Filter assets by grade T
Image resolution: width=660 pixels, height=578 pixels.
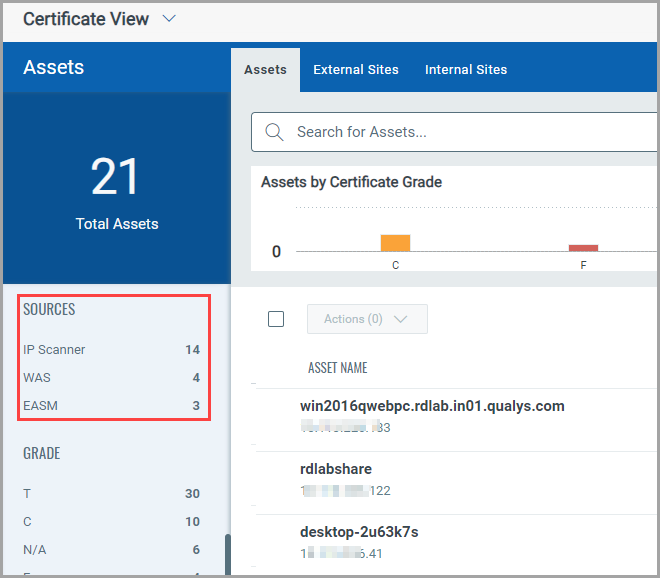point(27,493)
